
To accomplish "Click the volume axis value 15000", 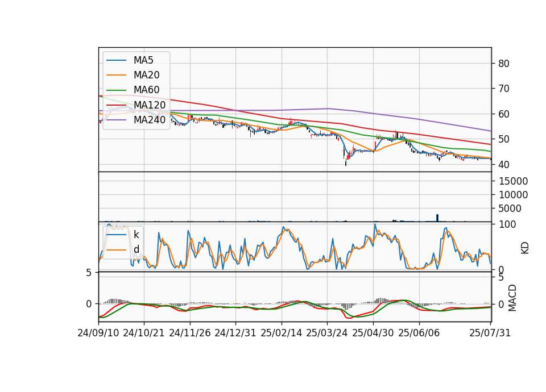I will click(513, 181).
